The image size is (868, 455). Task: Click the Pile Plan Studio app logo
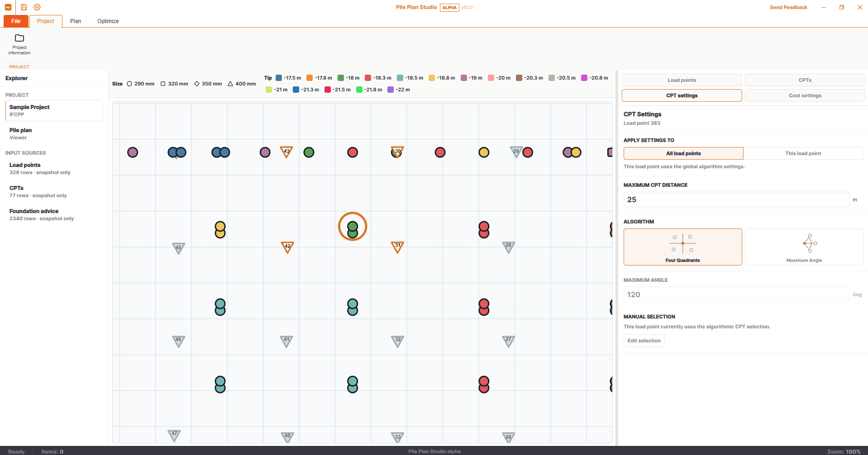(8, 7)
